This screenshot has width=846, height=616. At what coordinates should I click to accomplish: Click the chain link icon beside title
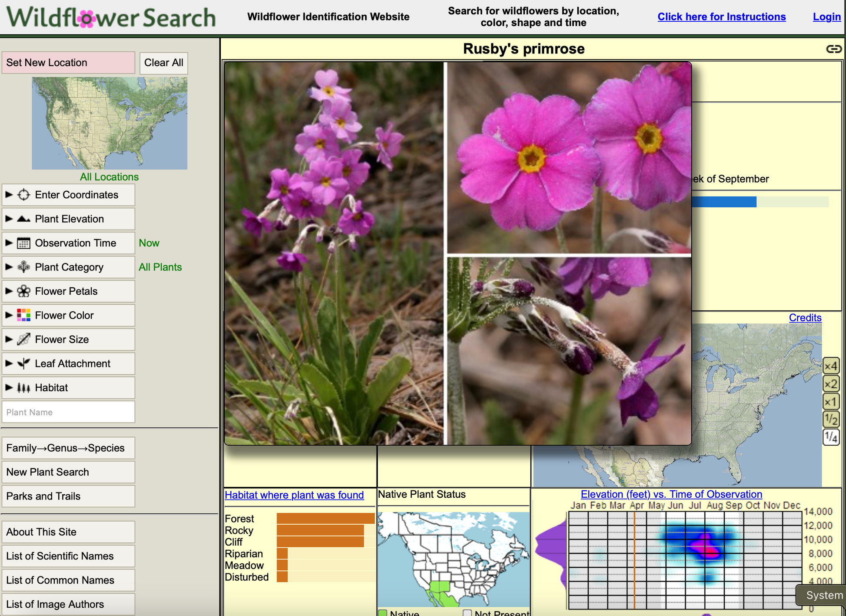point(833,49)
